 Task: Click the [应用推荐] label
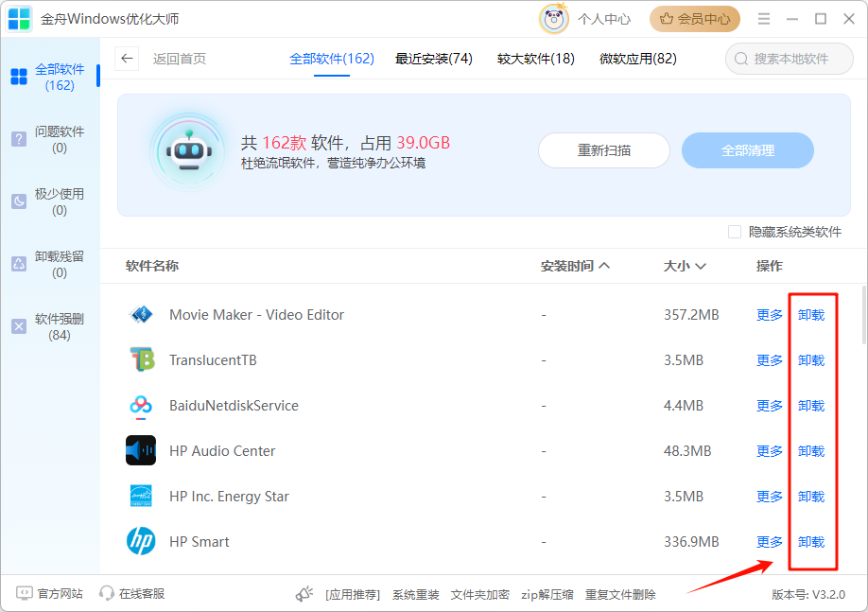[x=353, y=595]
